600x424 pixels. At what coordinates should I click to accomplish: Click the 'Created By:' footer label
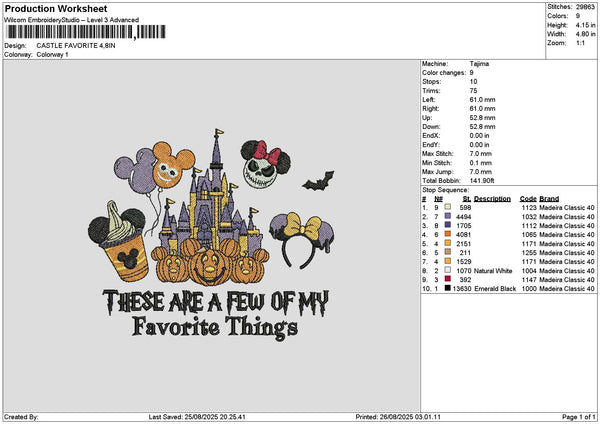[21, 417]
